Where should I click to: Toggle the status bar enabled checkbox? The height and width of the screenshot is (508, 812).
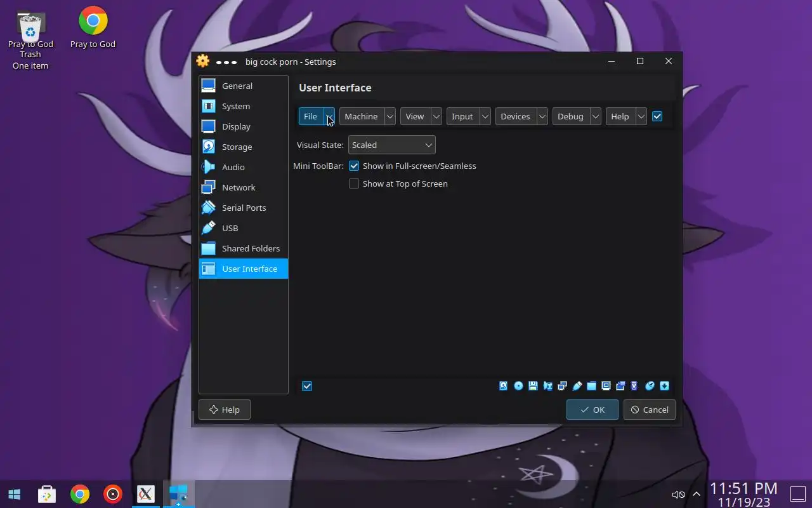307,386
